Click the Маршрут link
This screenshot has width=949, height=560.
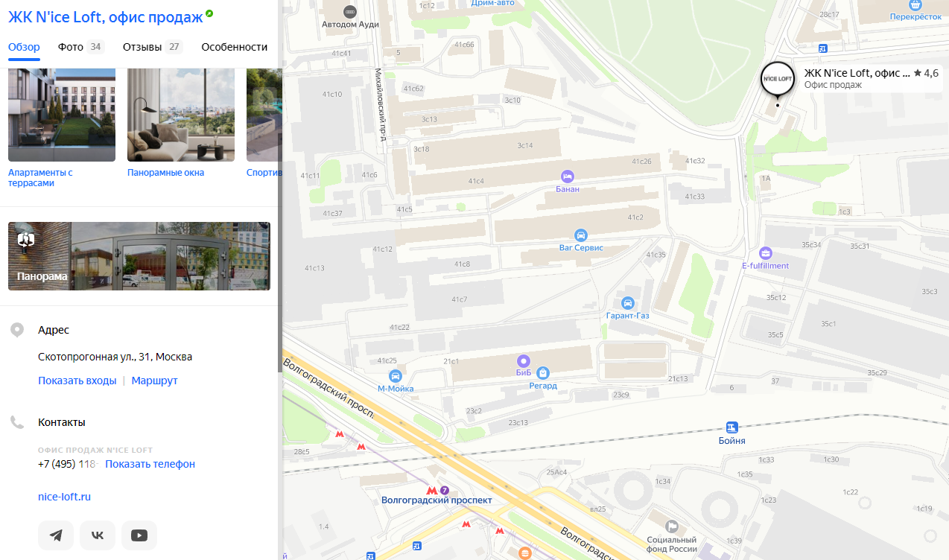point(155,381)
